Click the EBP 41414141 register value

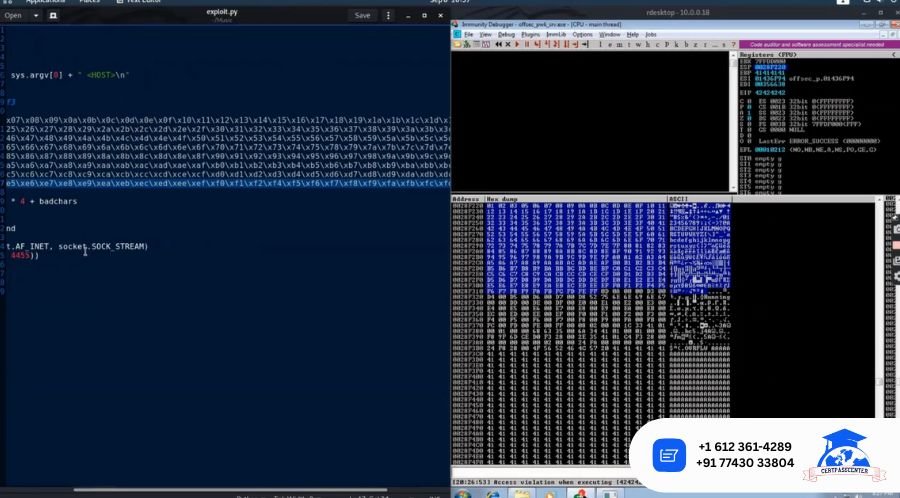click(x=770, y=73)
